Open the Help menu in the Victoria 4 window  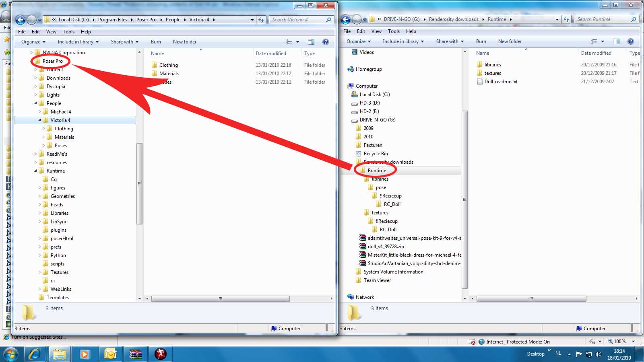click(86, 32)
